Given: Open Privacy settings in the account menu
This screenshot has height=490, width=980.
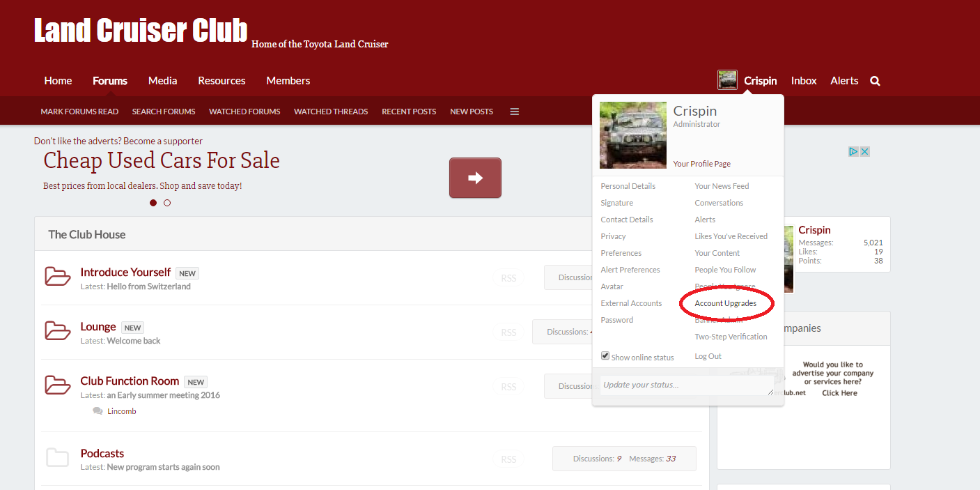Looking at the screenshot, I should [614, 236].
